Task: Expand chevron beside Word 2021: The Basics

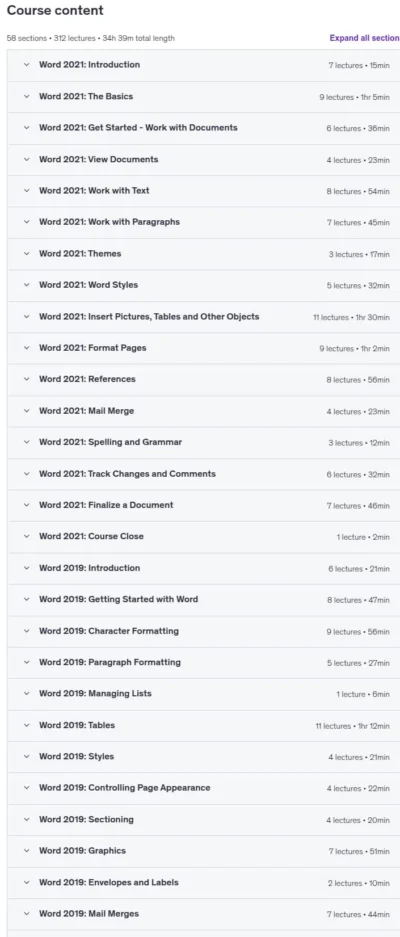Action: [x=26, y=96]
